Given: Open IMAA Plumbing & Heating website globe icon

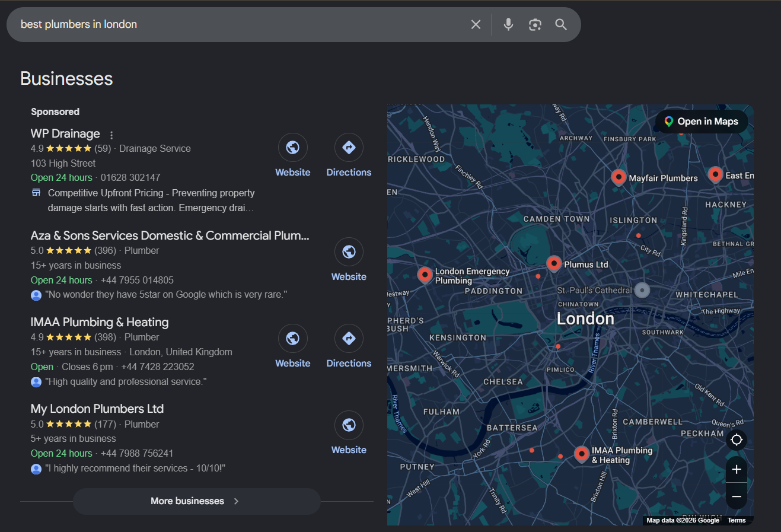Looking at the screenshot, I should (x=293, y=338).
